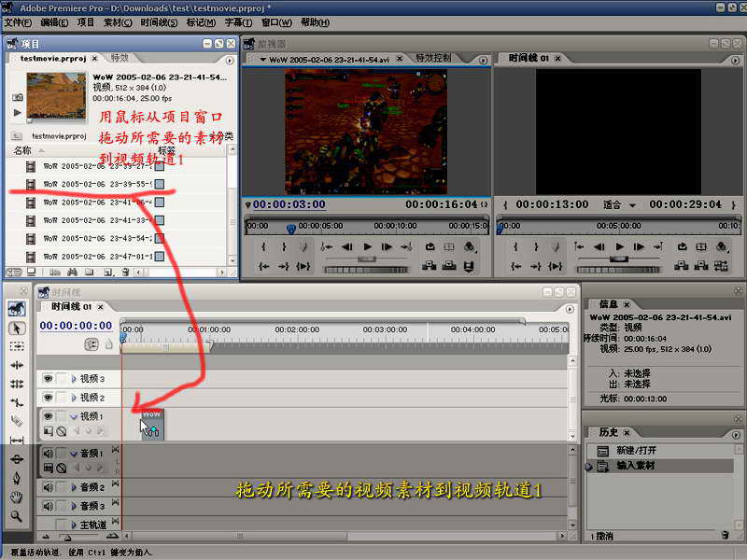The image size is (747, 560).
Task: Go to In point in the source monitor
Action: tap(263, 266)
